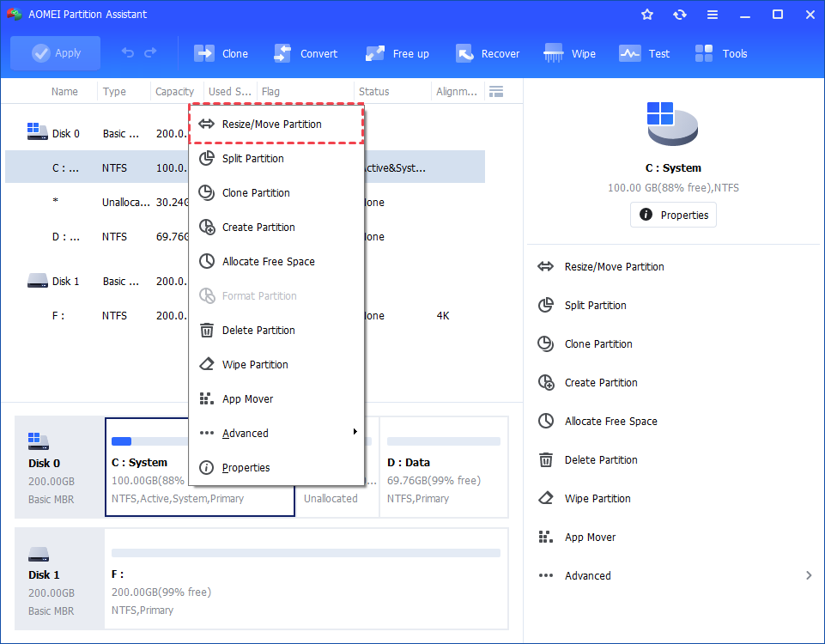
Task: Open the Recover tool
Action: [x=488, y=53]
